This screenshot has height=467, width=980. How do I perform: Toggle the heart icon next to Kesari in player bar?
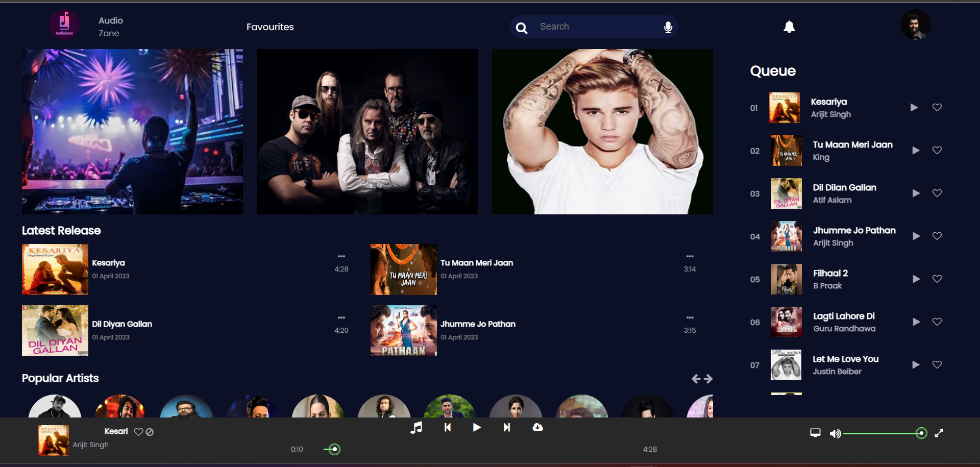pos(138,432)
